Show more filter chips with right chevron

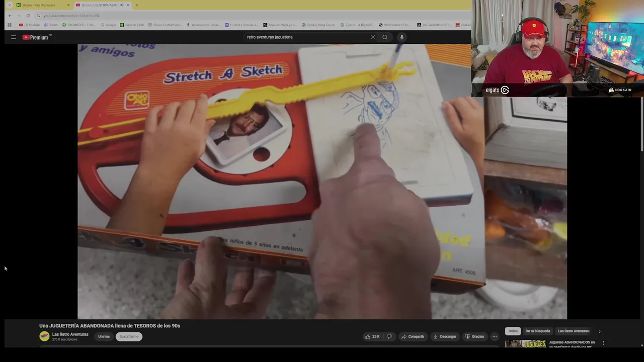(599, 331)
